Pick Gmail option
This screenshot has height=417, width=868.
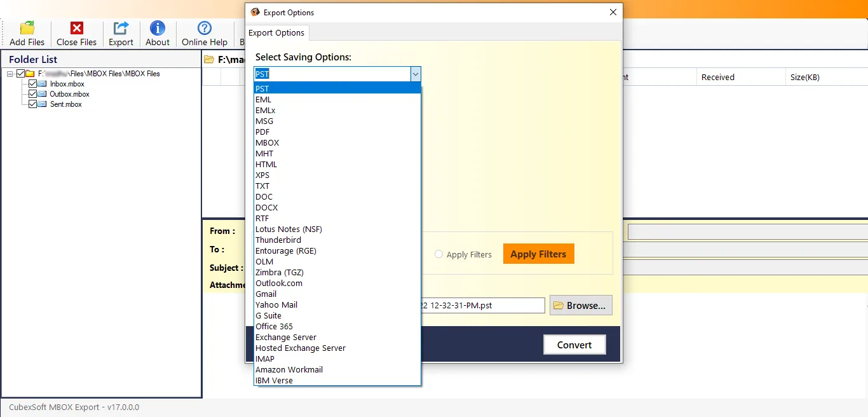point(337,294)
